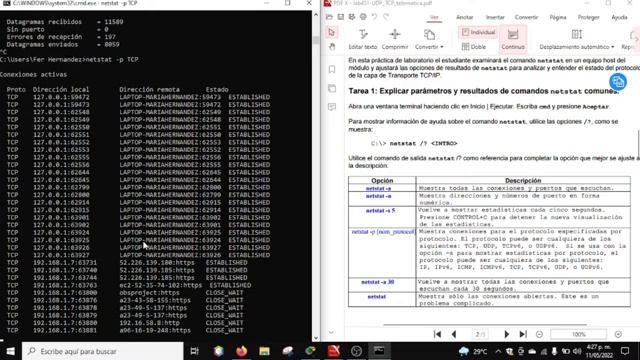Click PDF app icon on taskbar
This screenshot has width=640, height=360.
point(333,351)
